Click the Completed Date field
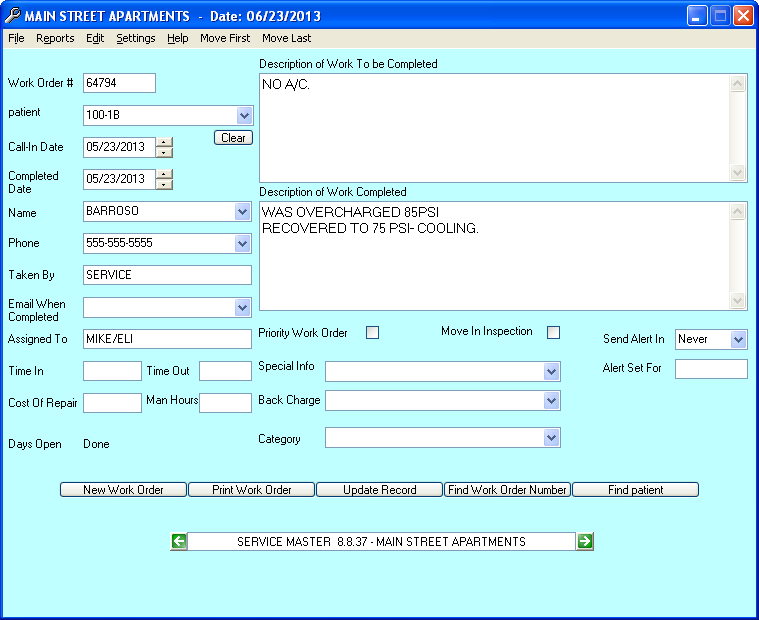 point(120,179)
